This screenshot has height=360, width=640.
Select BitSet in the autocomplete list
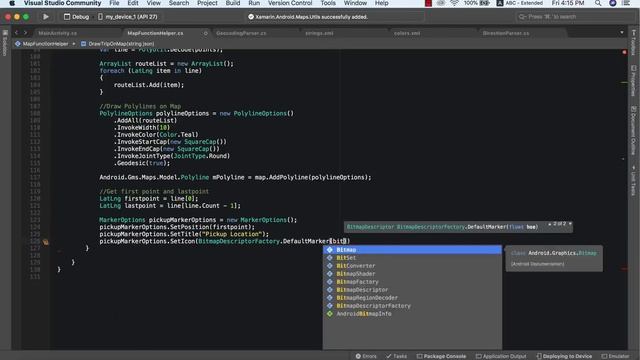412,258
